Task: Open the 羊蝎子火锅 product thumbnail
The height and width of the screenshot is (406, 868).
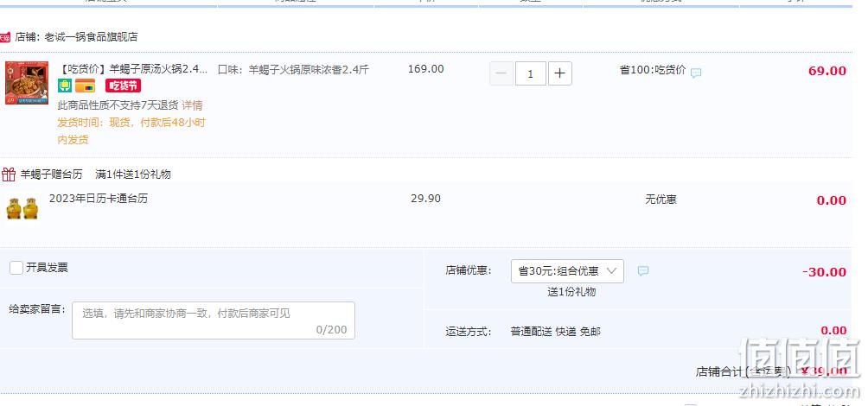Action: (27, 83)
